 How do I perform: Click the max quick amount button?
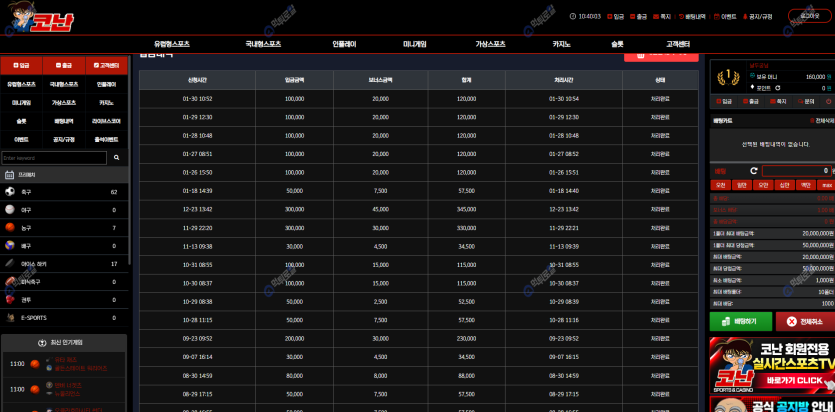coord(826,185)
